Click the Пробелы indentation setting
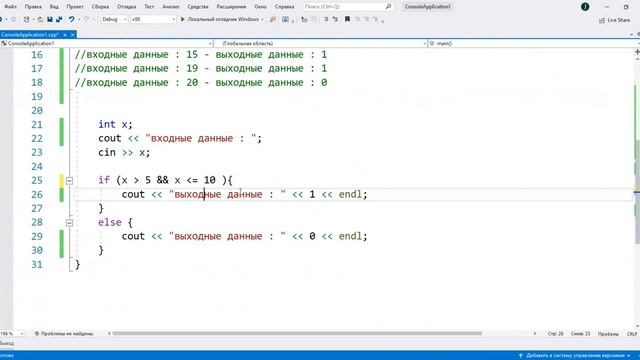This screenshot has width=640, height=360. click(x=608, y=334)
